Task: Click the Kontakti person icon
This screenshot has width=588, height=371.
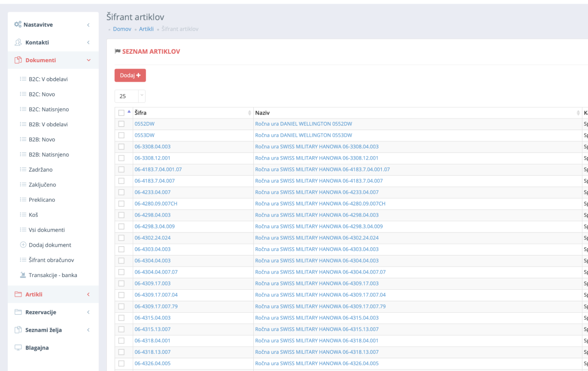Action: [18, 43]
